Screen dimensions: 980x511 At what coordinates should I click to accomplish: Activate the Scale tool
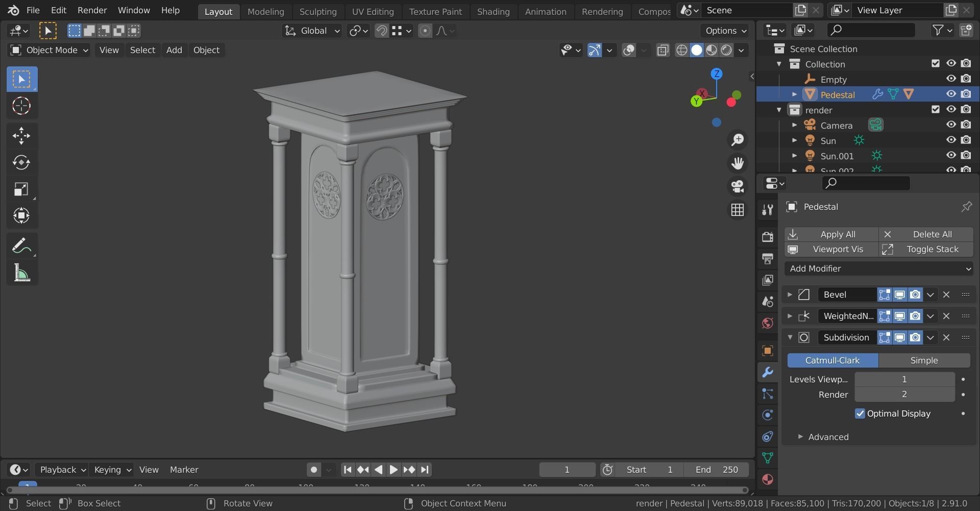pos(21,189)
